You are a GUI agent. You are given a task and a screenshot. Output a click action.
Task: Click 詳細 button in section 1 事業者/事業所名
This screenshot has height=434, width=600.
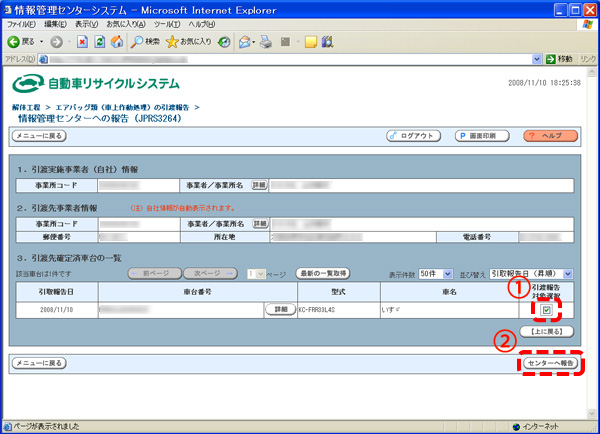coord(259,185)
